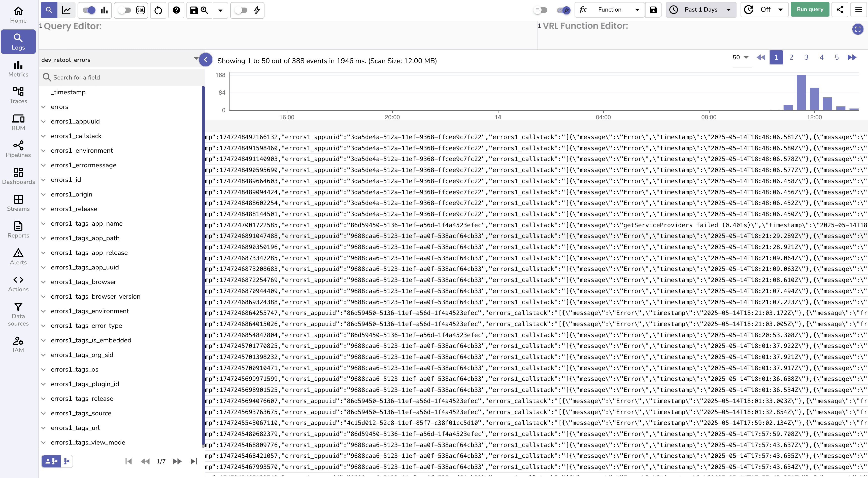The height and width of the screenshot is (478, 868).
Task: Click the Search for a field box
Action: point(101,77)
